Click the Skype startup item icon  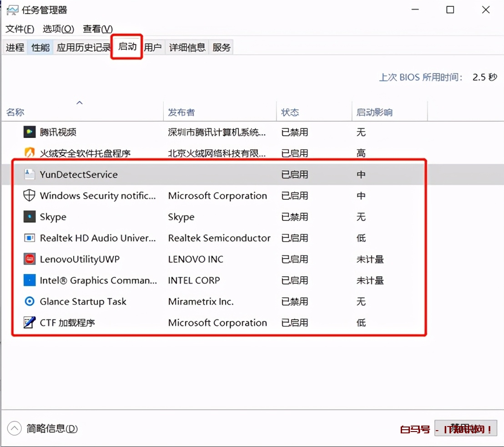coord(28,217)
